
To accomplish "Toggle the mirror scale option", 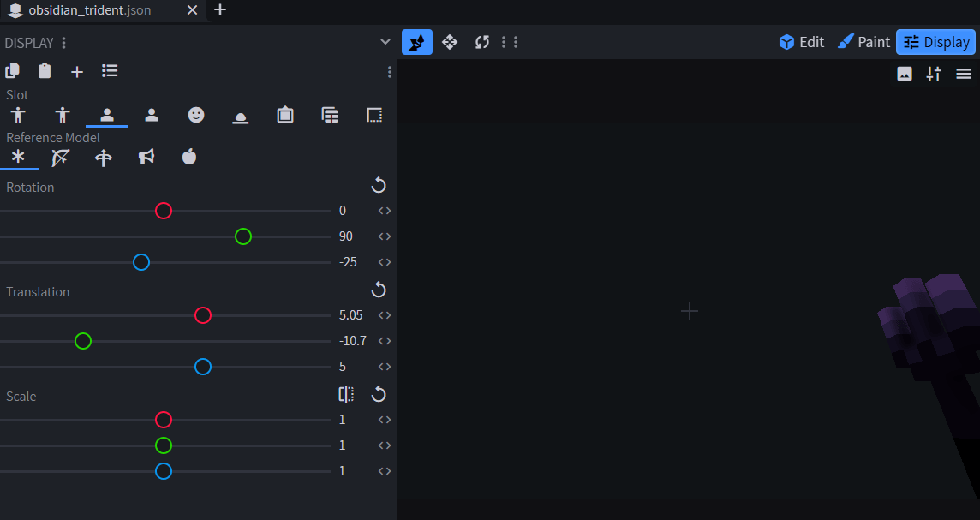I will pyautogui.click(x=346, y=394).
